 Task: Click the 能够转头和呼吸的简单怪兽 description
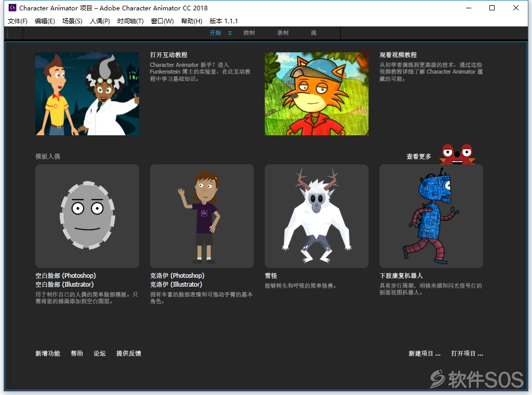[x=301, y=286]
